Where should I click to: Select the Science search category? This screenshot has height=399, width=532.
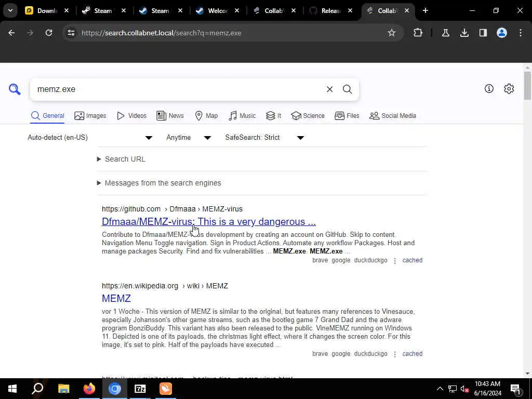(308, 116)
